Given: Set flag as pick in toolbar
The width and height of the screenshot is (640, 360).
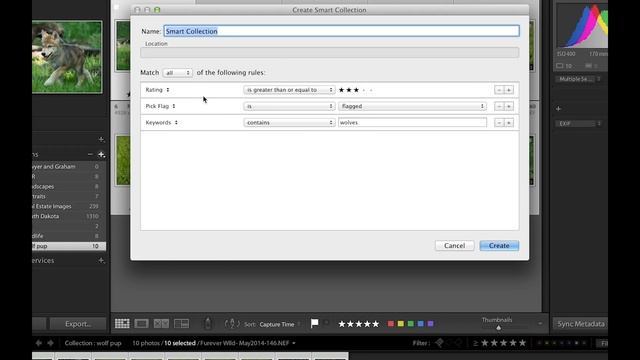Looking at the screenshot, I should click(315, 324).
